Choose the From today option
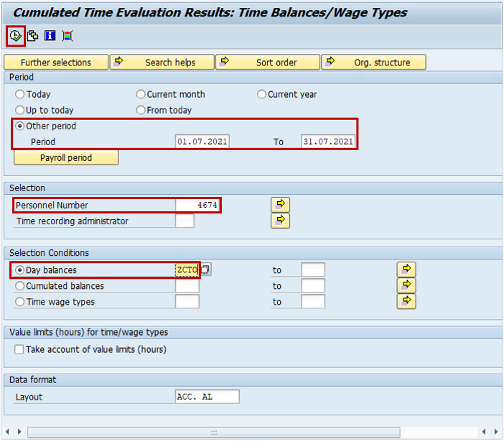The width and height of the screenshot is (504, 442). pyautogui.click(x=141, y=110)
